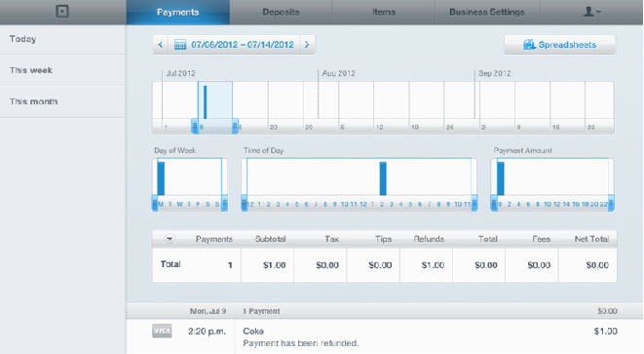Expand the summary table dropdown arrow
Image resolution: width=644 pixels, height=354 pixels.
coord(170,239)
